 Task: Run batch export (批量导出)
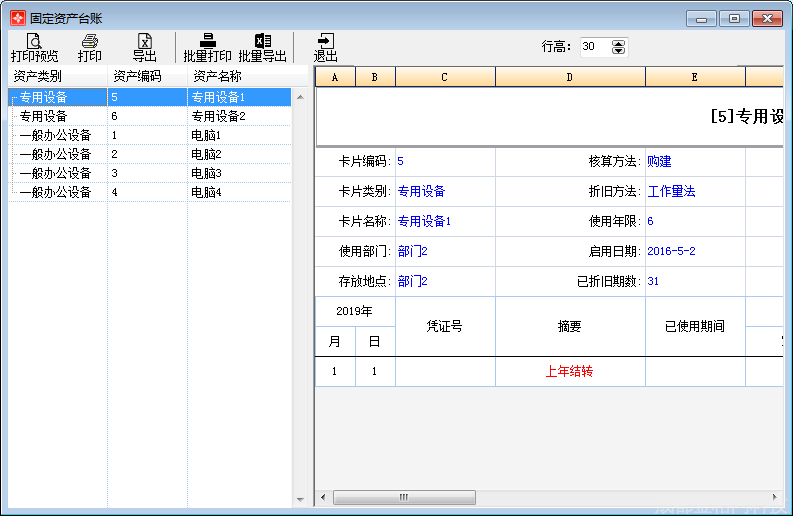click(262, 47)
